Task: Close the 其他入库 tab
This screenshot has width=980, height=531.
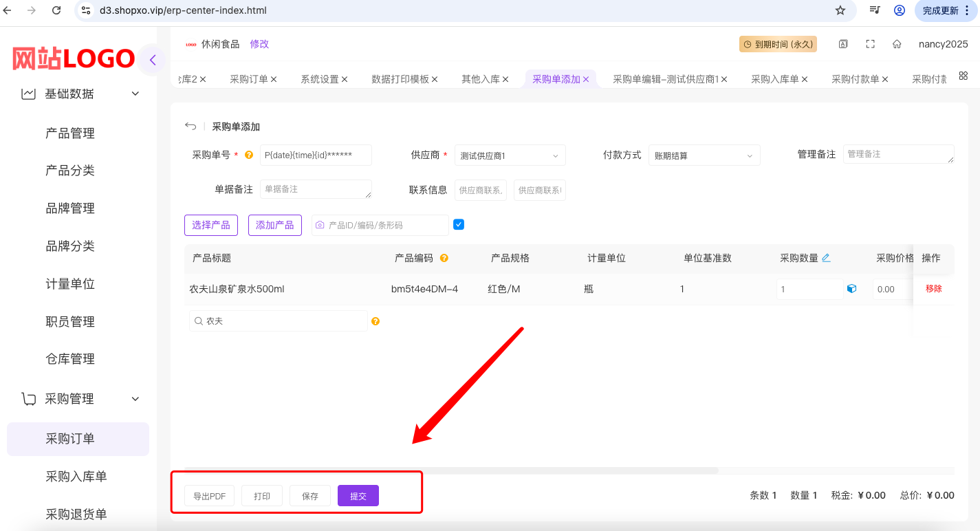Action: (x=505, y=79)
